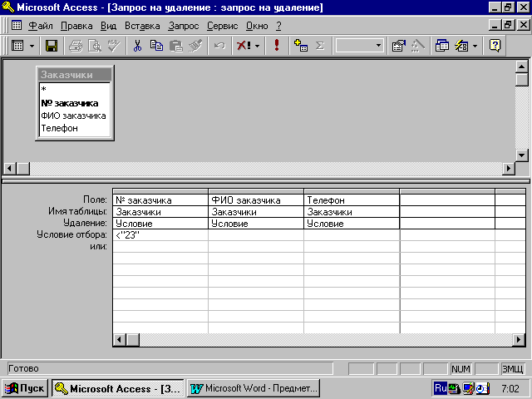Click the Удаление cell under № заказчика
Screen dimensions: 532x399
coord(160,224)
